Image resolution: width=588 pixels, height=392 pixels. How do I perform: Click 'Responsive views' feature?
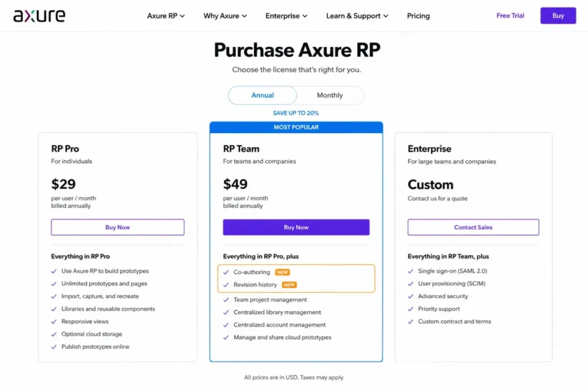(85, 321)
